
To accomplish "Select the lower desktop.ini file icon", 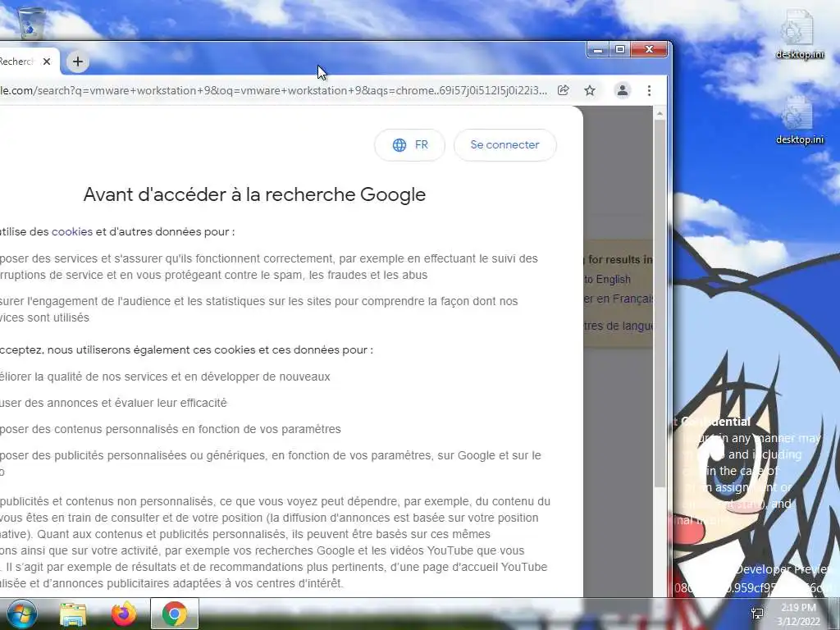I will pos(800,120).
